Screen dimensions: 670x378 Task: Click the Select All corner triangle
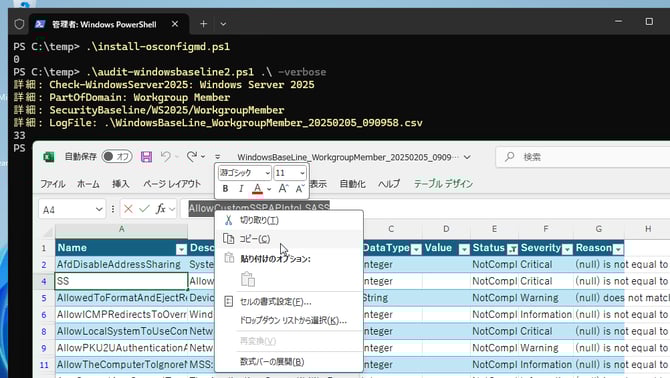click(x=47, y=232)
